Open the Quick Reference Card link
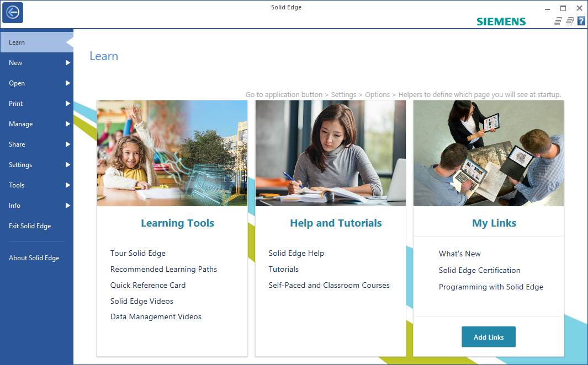The width and height of the screenshot is (588, 365). click(x=148, y=285)
